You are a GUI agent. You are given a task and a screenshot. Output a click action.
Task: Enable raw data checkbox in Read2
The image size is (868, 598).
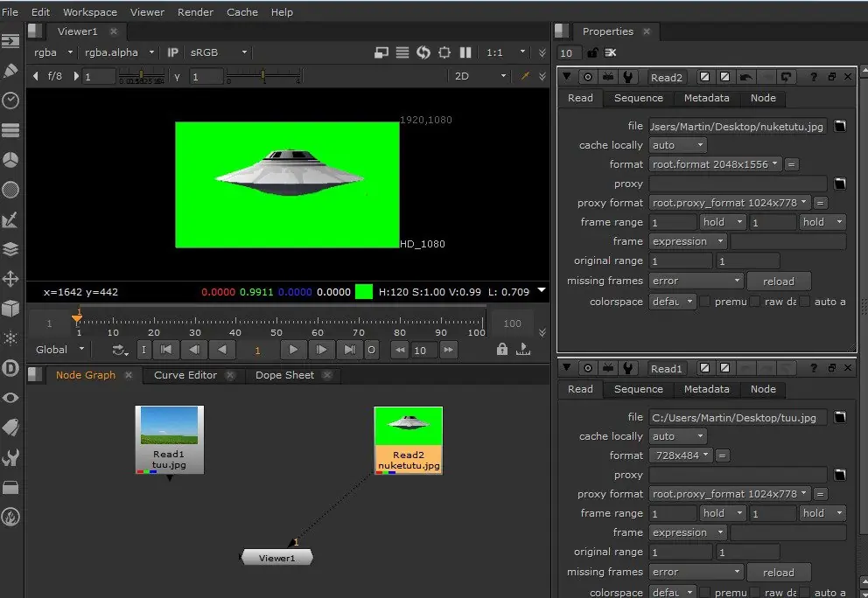(755, 302)
